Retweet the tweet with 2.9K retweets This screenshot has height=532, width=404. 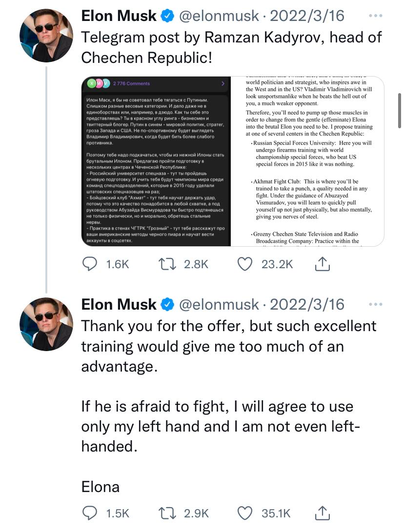tap(167, 513)
